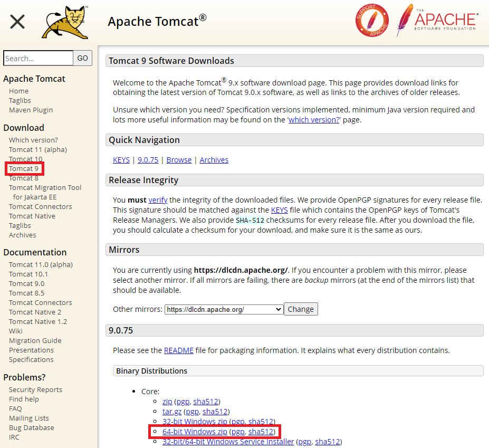Viewport: 489px width, 448px height.
Task: Click the 'which version?' page link
Action: [314, 120]
